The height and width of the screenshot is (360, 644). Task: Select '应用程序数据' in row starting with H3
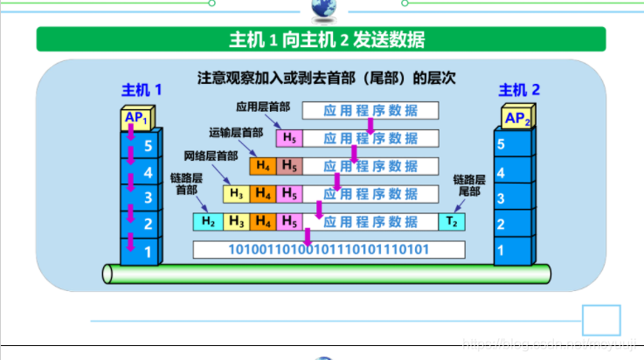click(370, 194)
